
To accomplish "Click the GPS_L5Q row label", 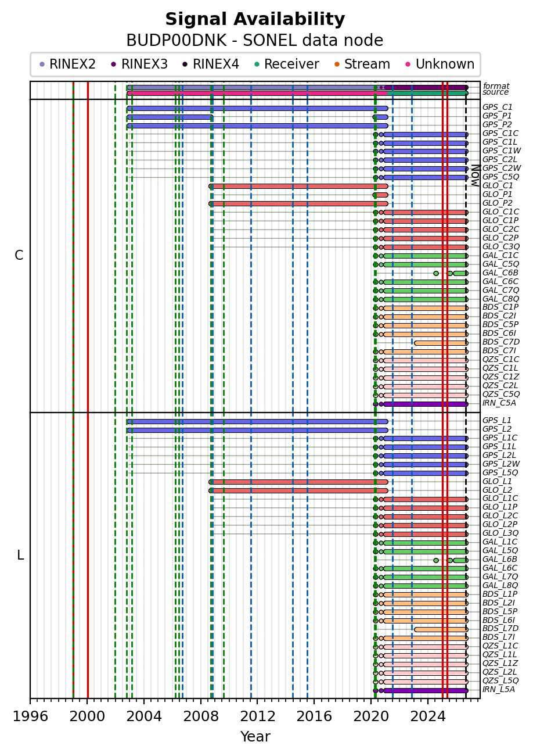I will 500,472.
